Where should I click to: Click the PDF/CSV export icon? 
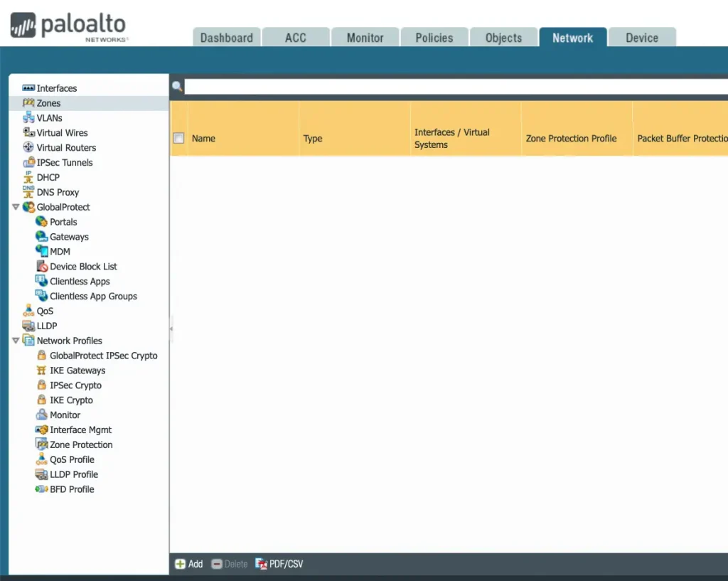261,564
